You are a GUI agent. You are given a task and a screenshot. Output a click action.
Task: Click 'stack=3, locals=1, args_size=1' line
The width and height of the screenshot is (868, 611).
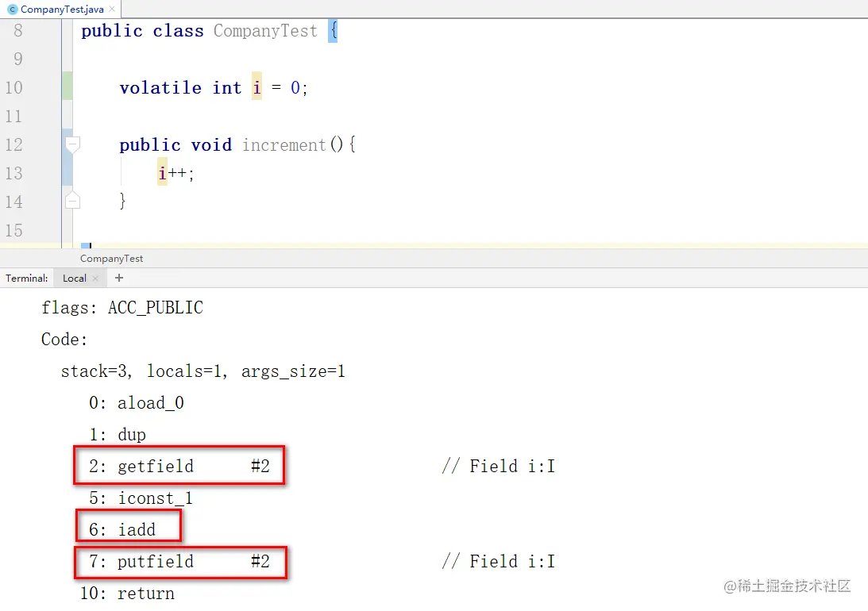click(203, 371)
